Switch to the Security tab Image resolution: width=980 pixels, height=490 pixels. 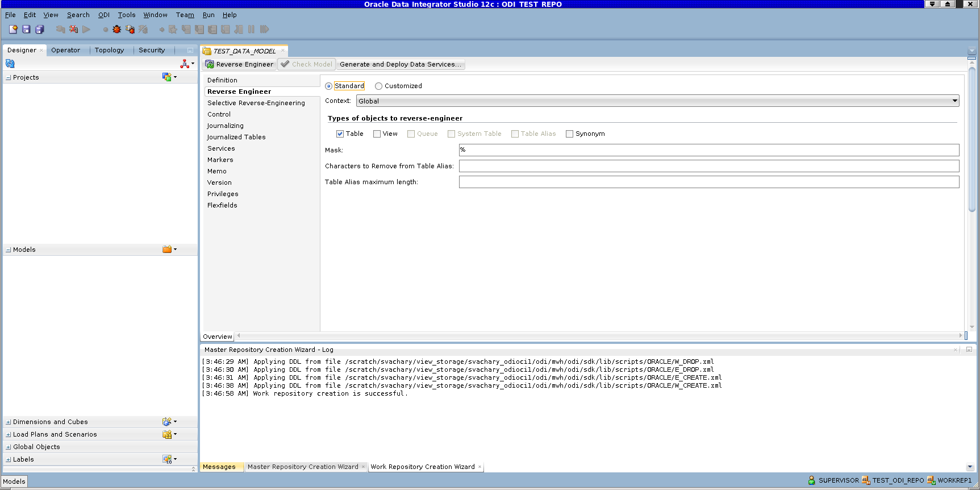click(x=152, y=50)
